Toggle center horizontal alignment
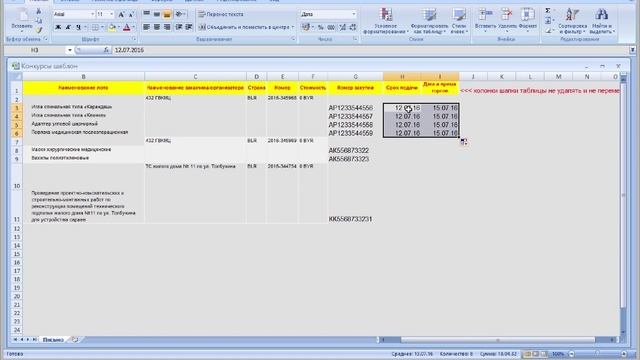This screenshot has height=360, width=640. (157, 27)
